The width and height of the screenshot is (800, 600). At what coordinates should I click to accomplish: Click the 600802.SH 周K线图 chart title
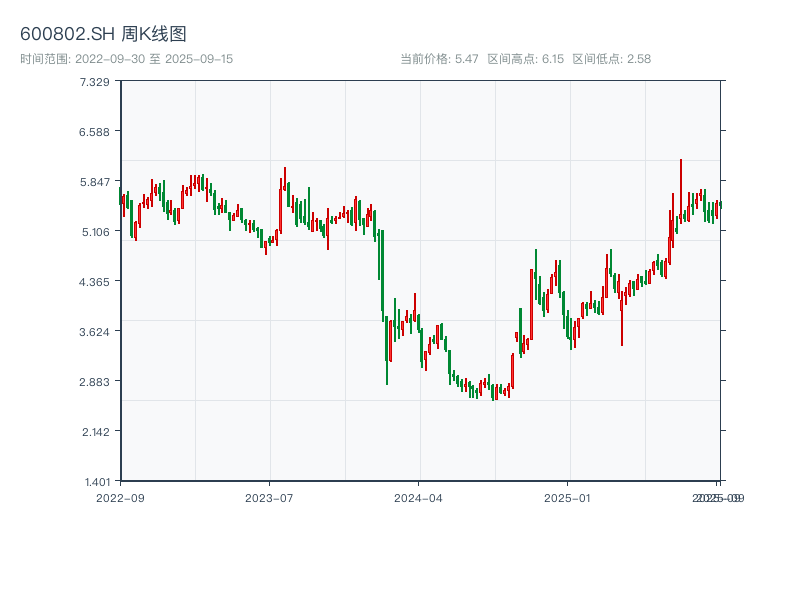[103, 35]
